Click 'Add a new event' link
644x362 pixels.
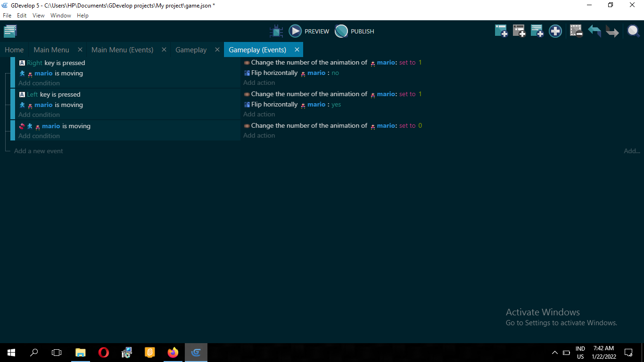pyautogui.click(x=39, y=151)
